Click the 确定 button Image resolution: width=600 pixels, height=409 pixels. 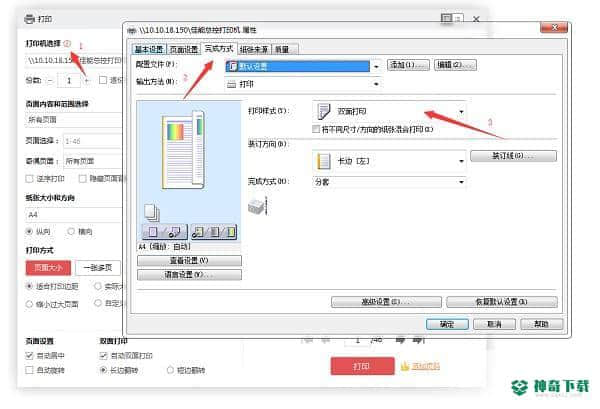pos(447,324)
